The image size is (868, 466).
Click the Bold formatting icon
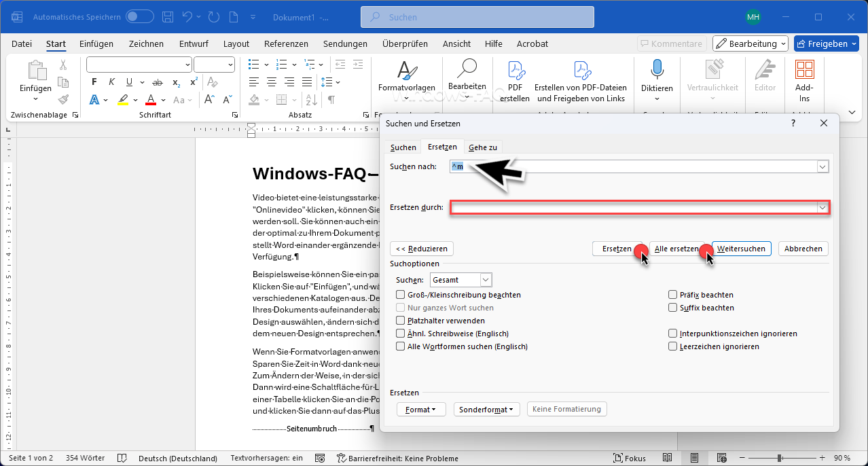pyautogui.click(x=94, y=82)
